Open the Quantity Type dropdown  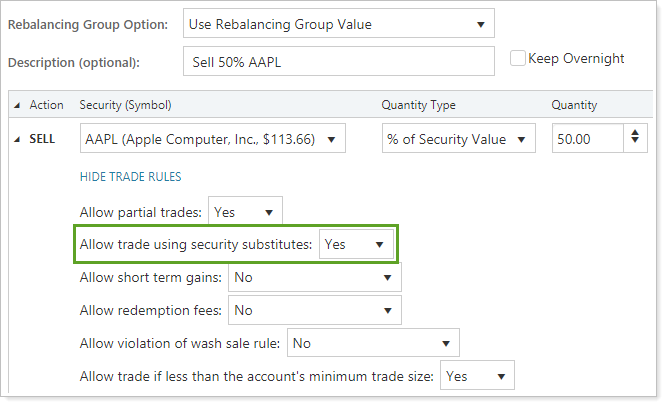point(459,140)
